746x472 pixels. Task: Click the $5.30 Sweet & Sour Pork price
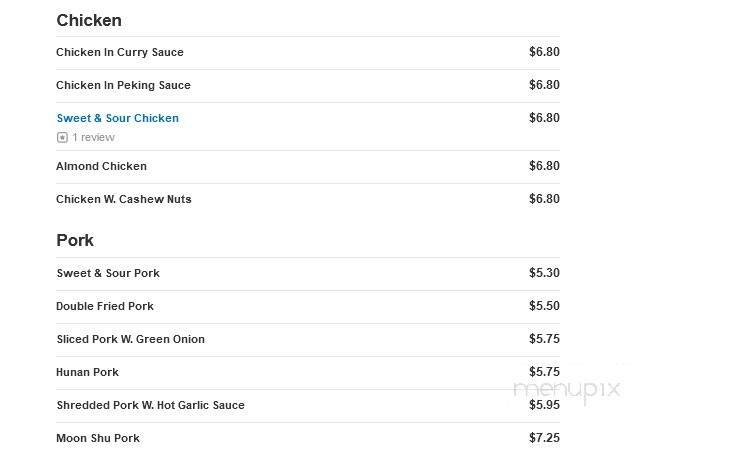(544, 273)
